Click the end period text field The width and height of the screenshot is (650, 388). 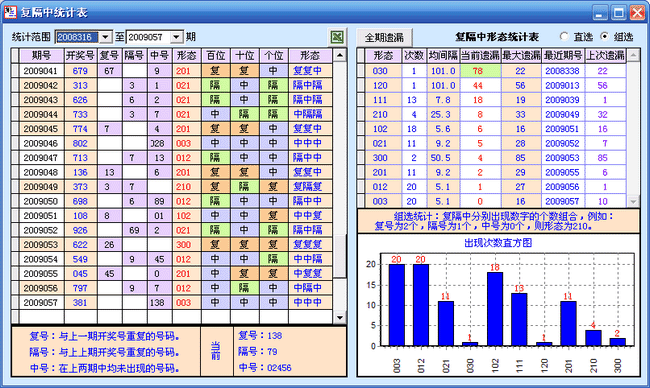pos(149,37)
